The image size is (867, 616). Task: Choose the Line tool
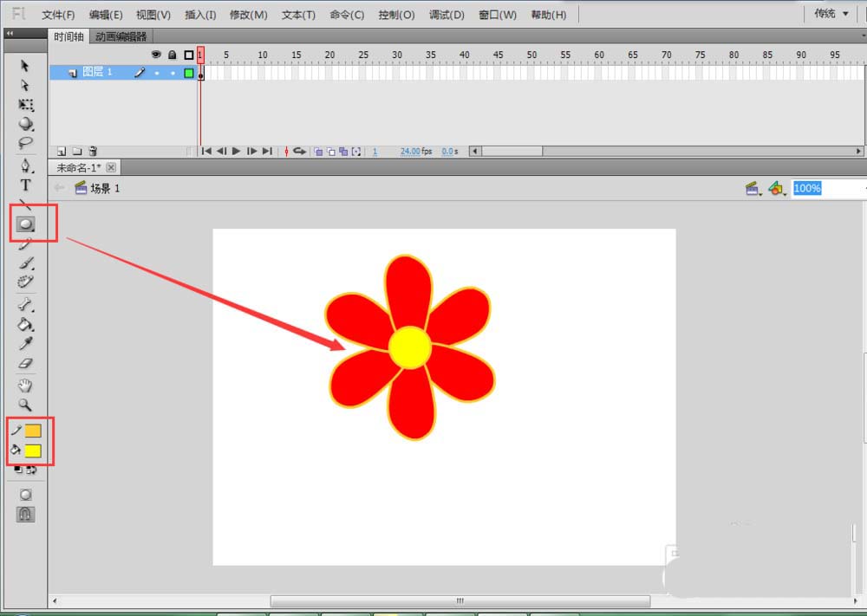[25, 204]
